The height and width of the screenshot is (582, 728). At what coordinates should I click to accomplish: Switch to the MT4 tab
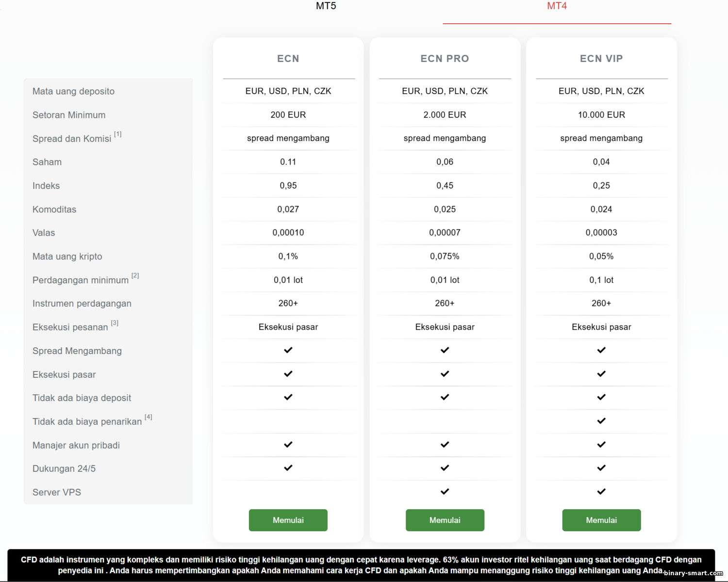coord(557,6)
